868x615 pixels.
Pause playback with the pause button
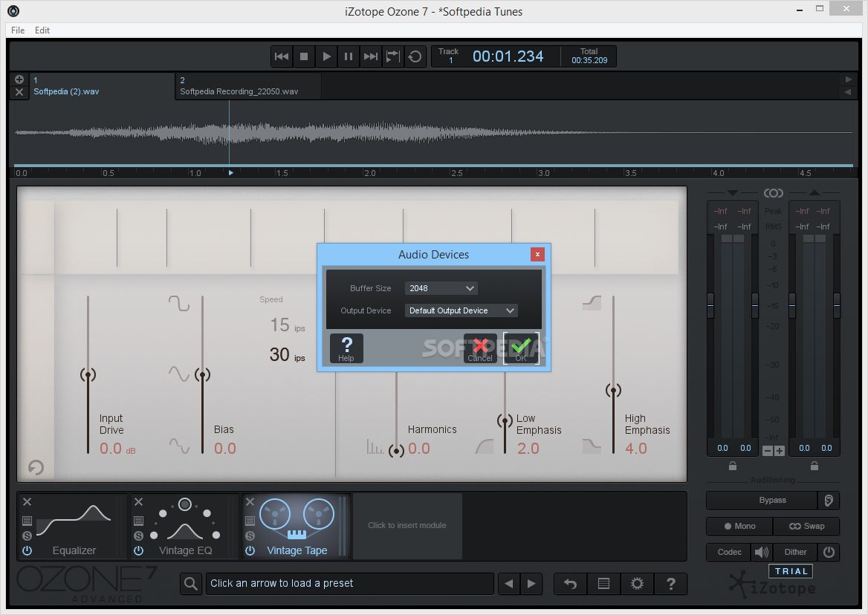coord(349,56)
